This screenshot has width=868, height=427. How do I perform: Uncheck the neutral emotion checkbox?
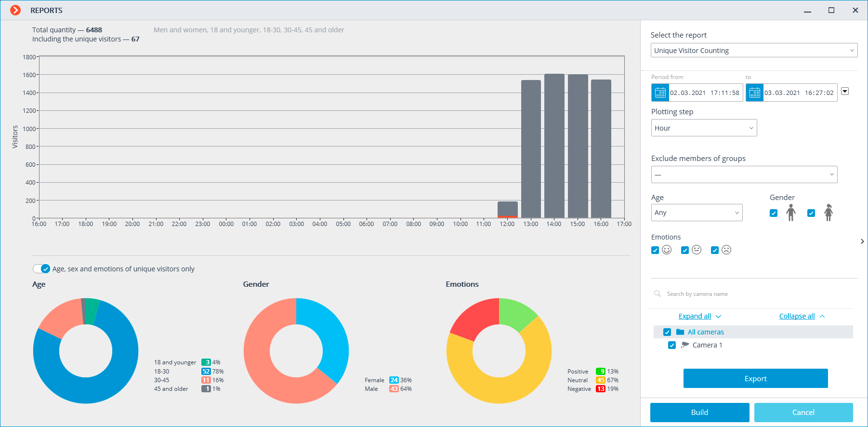[685, 250]
